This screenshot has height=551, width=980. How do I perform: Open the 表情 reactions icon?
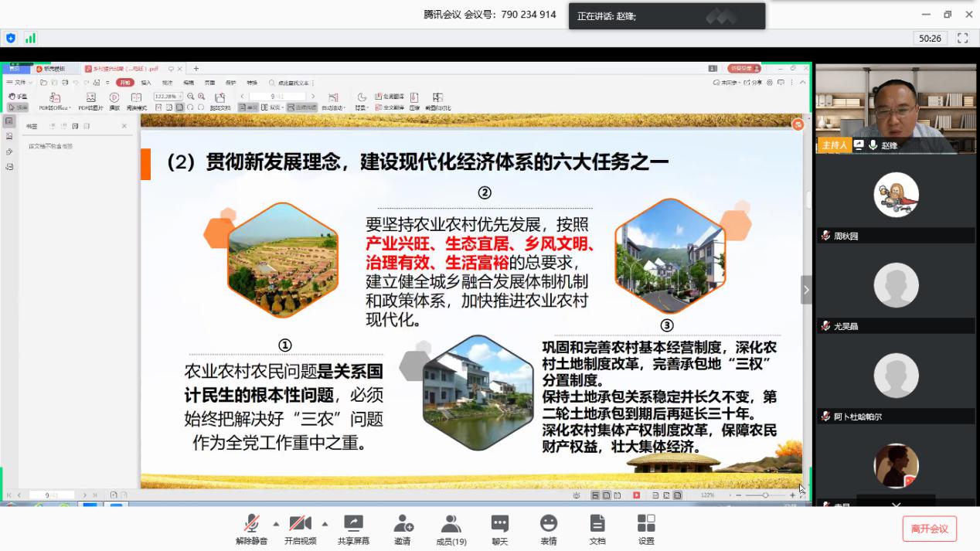(x=549, y=529)
